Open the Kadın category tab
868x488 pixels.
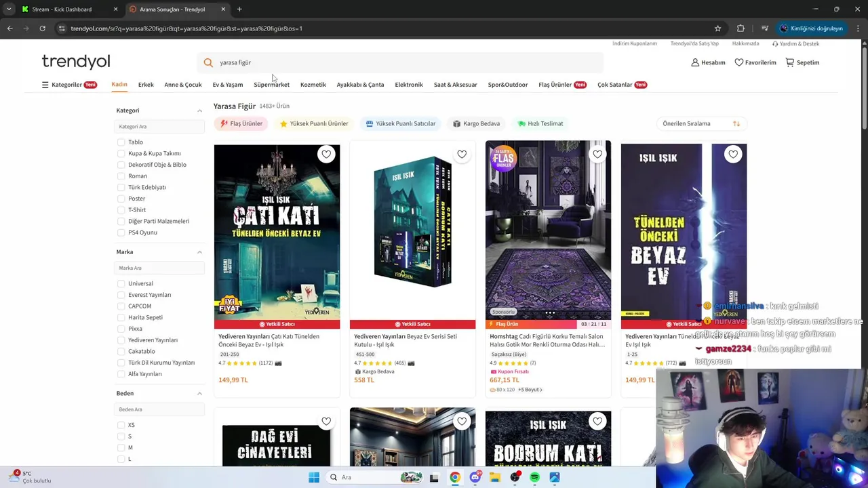pyautogui.click(x=119, y=85)
